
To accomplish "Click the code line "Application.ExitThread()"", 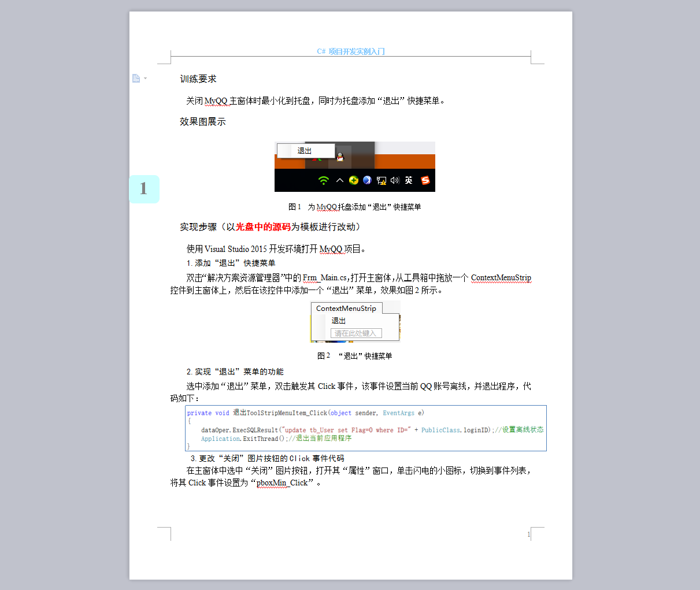I will 276,439.
